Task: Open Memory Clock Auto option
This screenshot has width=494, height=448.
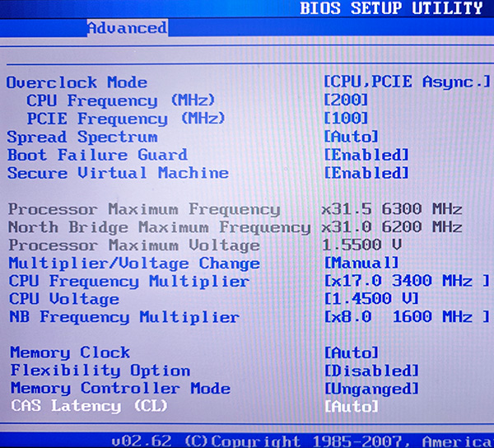Action: tap(352, 352)
